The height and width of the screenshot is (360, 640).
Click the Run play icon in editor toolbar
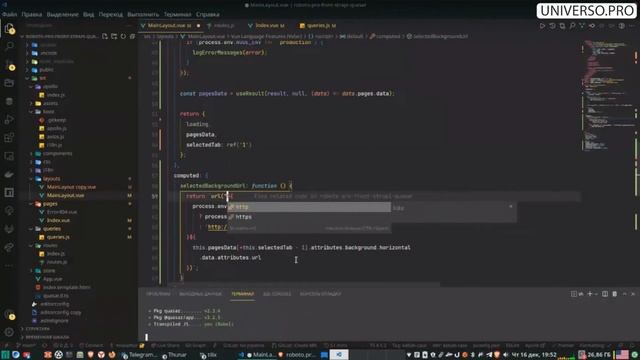pyautogui.click(x=542, y=26)
